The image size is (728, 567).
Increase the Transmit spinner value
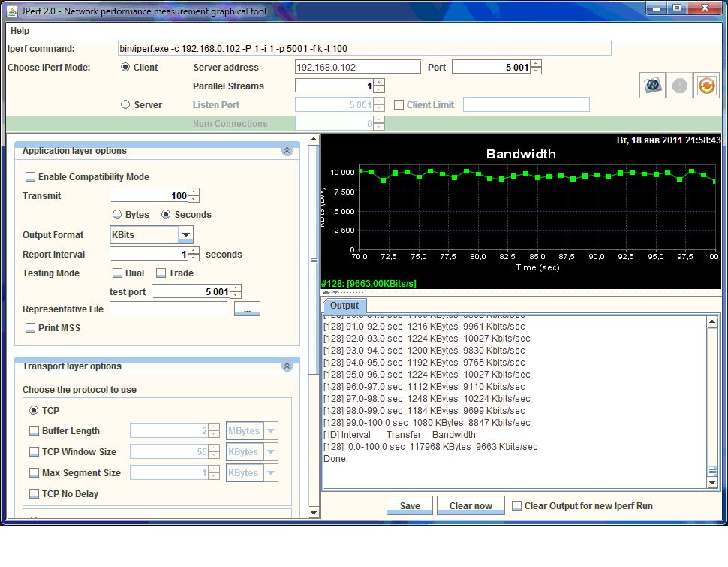(194, 192)
